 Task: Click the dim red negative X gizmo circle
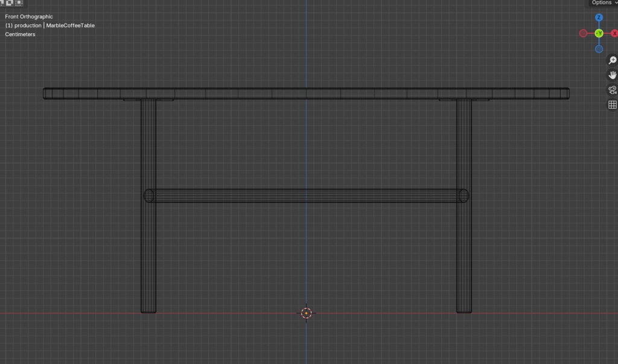(583, 34)
